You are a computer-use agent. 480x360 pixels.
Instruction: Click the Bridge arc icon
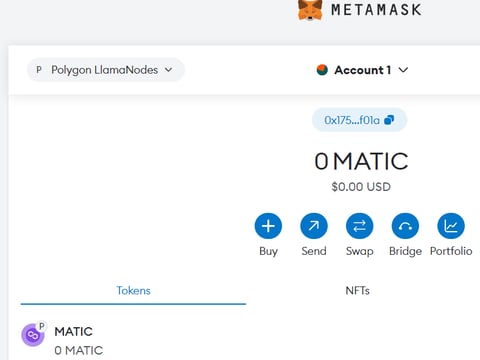click(x=405, y=226)
